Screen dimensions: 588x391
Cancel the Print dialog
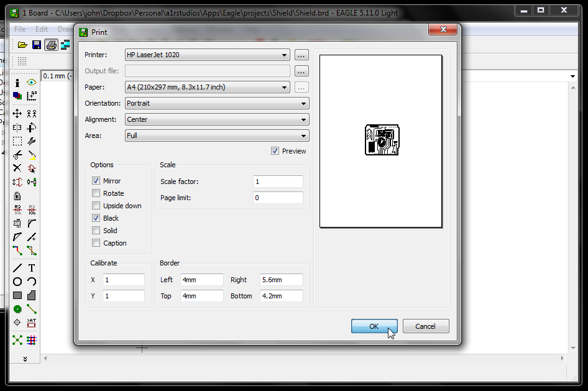point(426,326)
